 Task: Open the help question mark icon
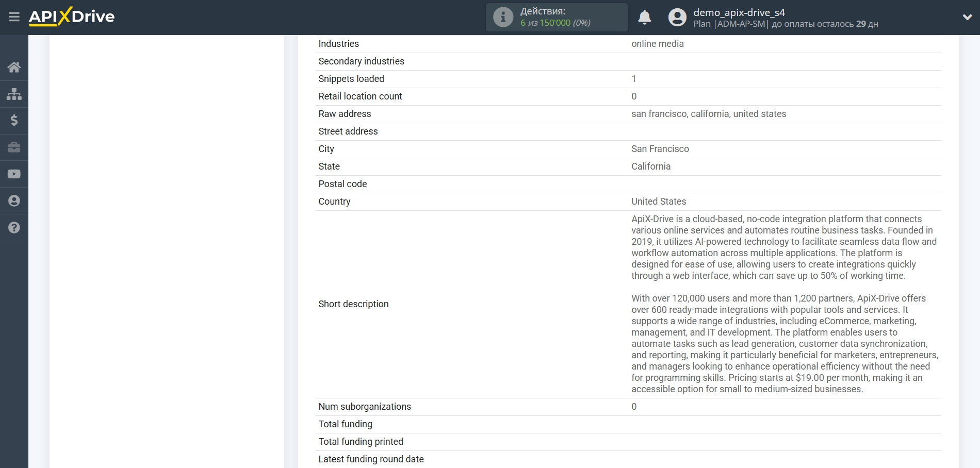(14, 228)
